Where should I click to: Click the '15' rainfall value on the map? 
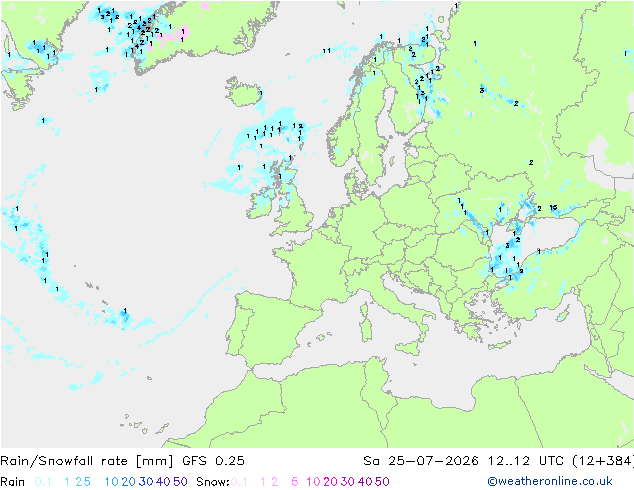tap(554, 207)
